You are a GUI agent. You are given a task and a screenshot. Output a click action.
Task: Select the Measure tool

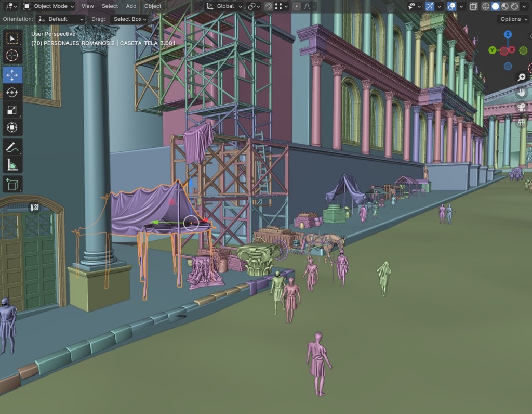[x=11, y=165]
